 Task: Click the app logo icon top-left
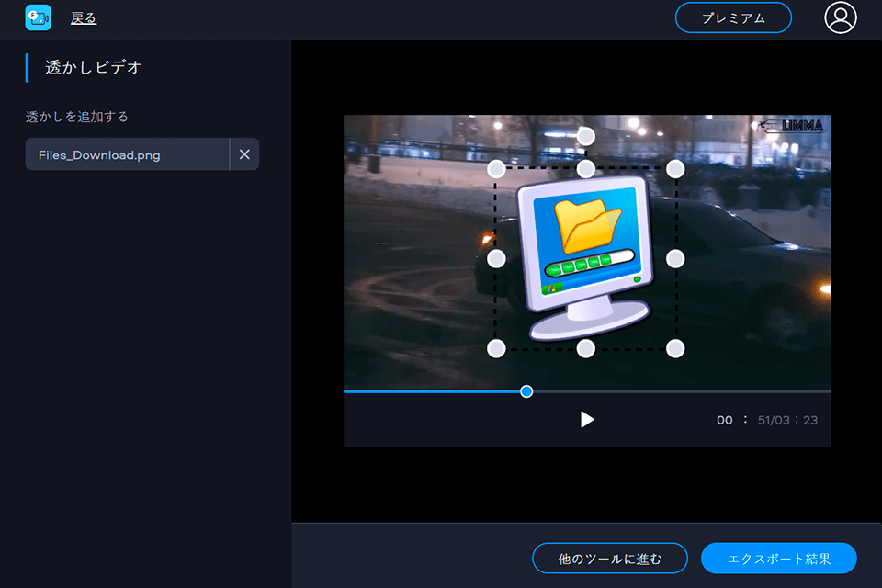(x=37, y=17)
